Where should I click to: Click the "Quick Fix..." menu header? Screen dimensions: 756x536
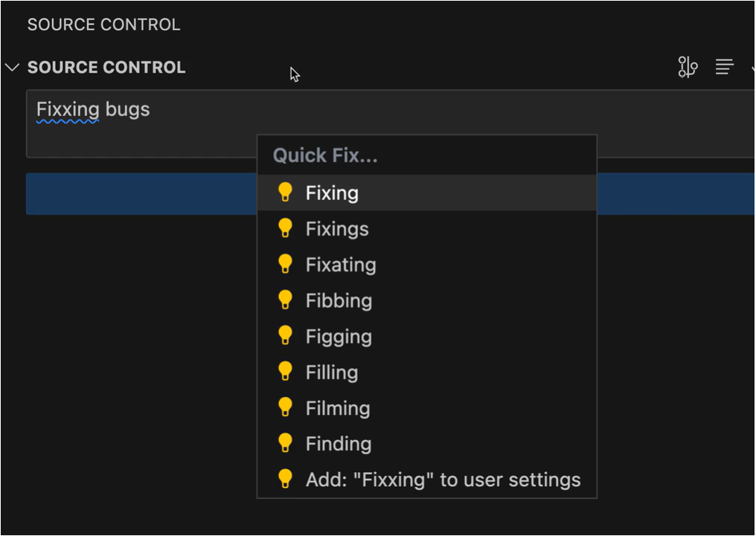coord(325,156)
